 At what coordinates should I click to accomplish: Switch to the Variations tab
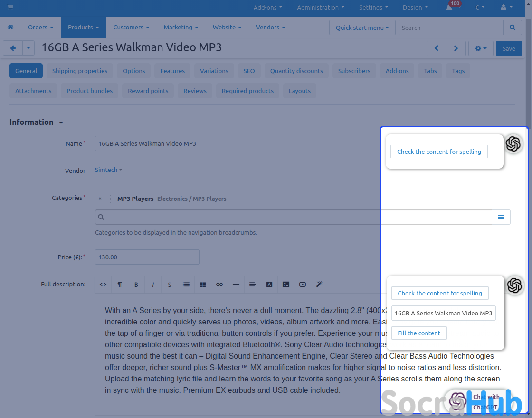pyautogui.click(x=214, y=71)
